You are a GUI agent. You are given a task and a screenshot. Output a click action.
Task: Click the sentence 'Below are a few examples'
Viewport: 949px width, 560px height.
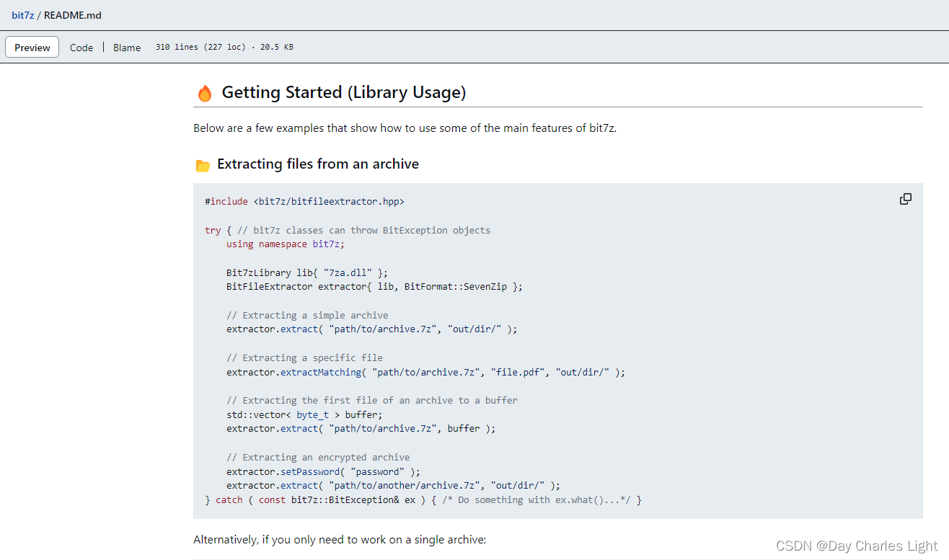tap(405, 128)
